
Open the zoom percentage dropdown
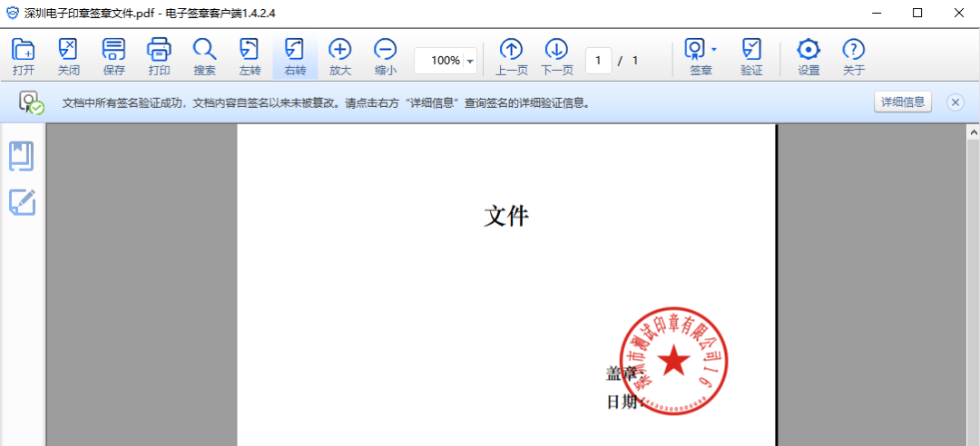pos(470,62)
